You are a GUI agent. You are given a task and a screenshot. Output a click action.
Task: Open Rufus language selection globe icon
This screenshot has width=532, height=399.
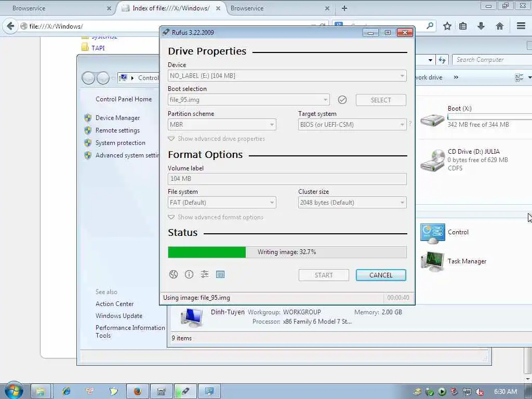174,274
